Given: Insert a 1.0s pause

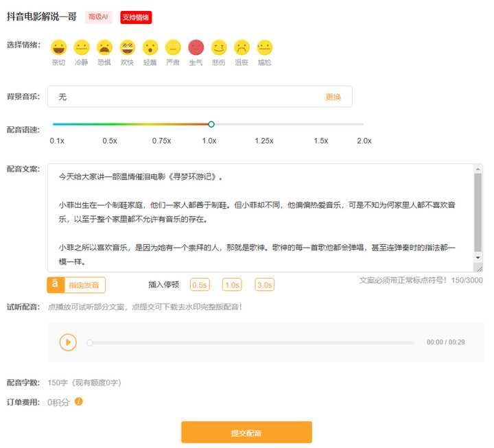Looking at the screenshot, I should coord(232,285).
